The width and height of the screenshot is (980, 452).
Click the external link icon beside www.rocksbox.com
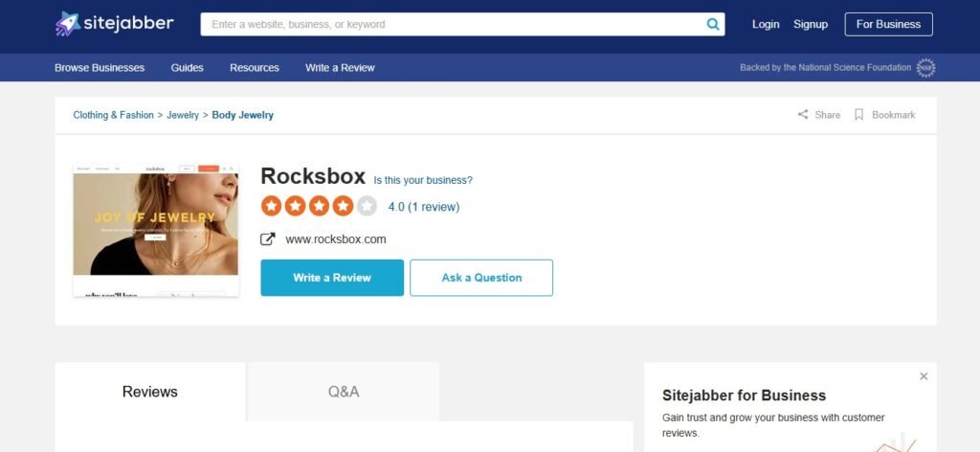[268, 238]
